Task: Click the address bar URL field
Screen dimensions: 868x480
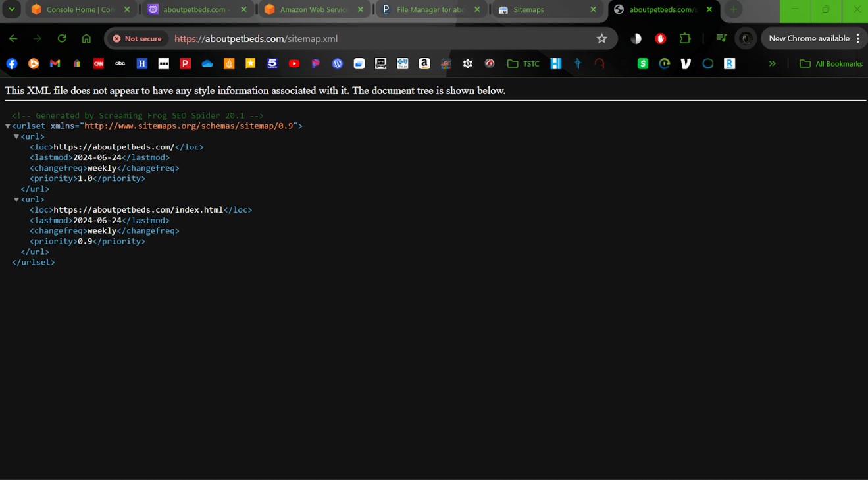Action: pyautogui.click(x=382, y=39)
